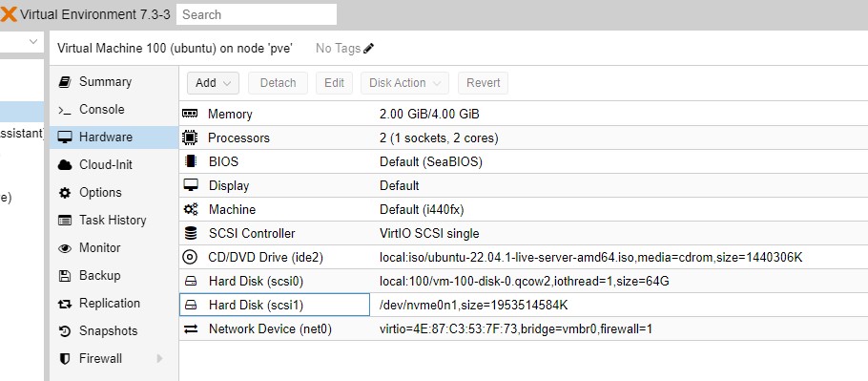Click the Memory chip icon

(x=190, y=114)
